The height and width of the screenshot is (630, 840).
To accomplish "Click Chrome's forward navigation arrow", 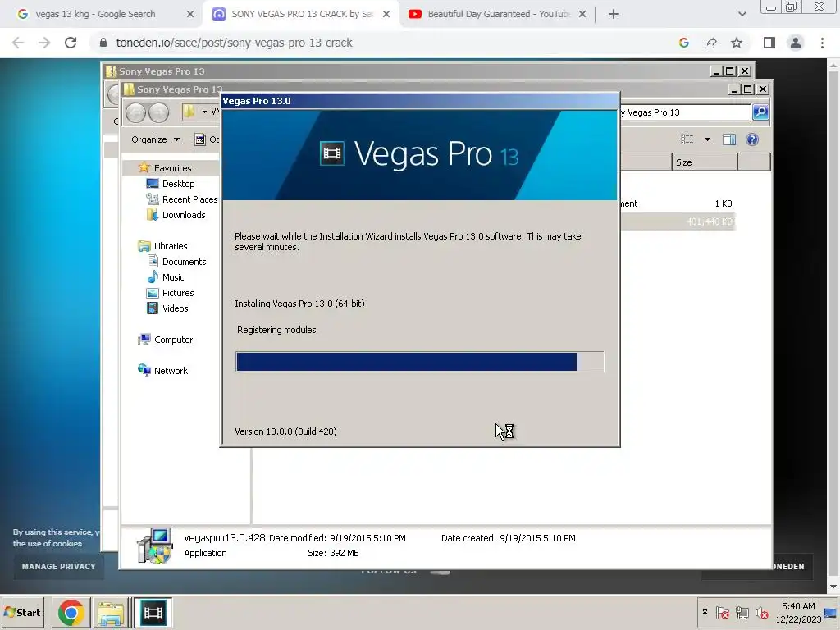I will click(x=44, y=43).
